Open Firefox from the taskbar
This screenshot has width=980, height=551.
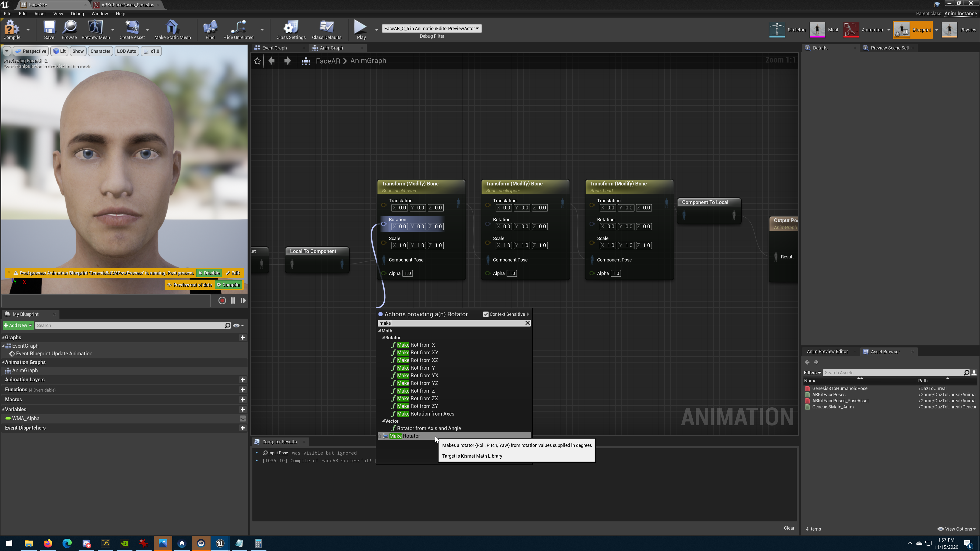(x=48, y=543)
